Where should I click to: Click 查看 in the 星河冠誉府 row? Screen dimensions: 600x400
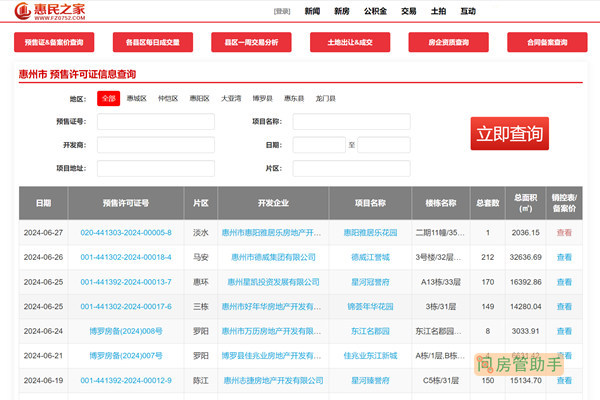[x=564, y=282]
